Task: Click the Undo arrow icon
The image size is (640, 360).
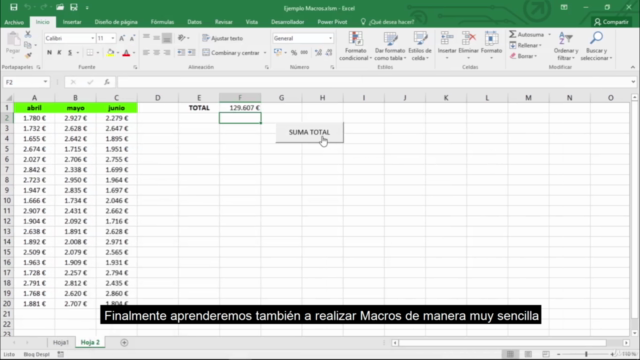Action: pos(27,7)
